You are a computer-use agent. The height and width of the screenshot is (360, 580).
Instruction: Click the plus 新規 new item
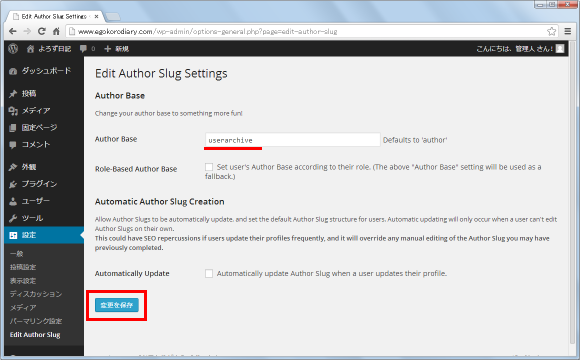click(x=117, y=48)
